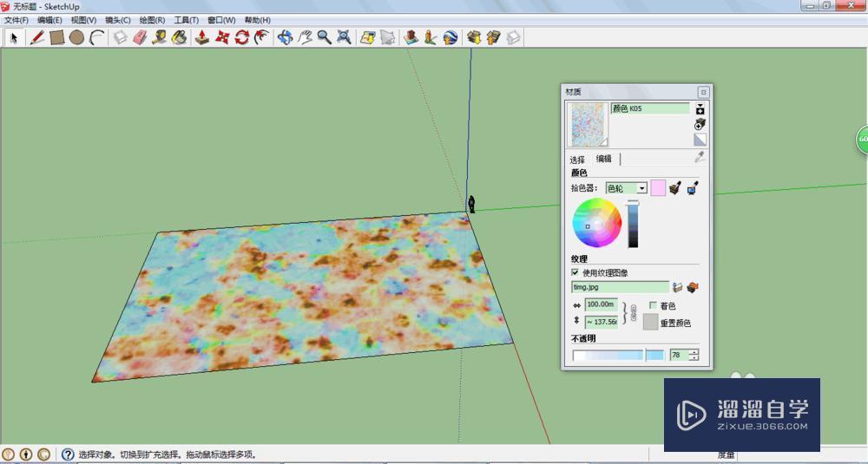Click the Toggle Terrain toolbar icon
The height and width of the screenshot is (464, 868).
tap(387, 37)
